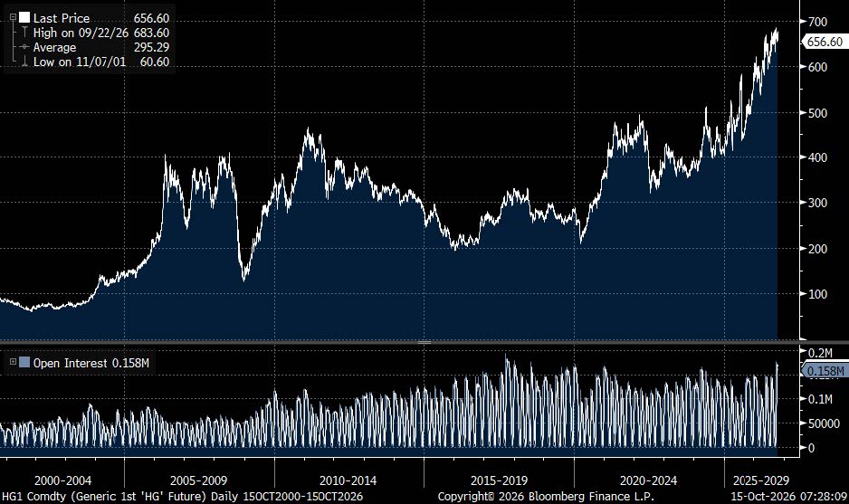Viewport: 849px width, 504px height.
Task: Click the 683.60 high value in legend
Action: [152, 33]
